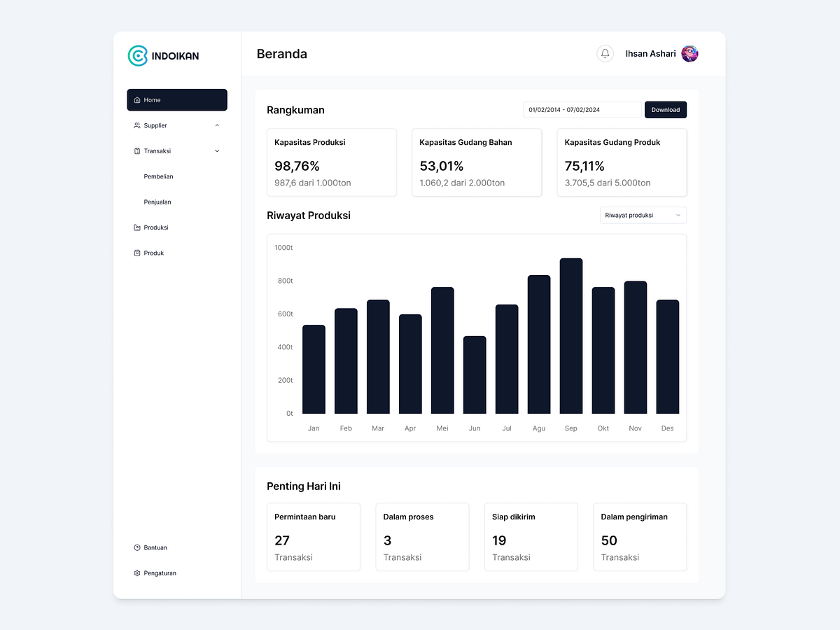Expand the Transaksi menu
Image resolution: width=840 pixels, height=630 pixels.
(x=218, y=150)
